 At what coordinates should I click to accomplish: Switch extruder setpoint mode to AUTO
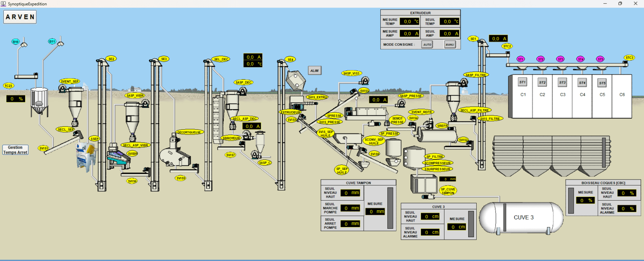(427, 44)
